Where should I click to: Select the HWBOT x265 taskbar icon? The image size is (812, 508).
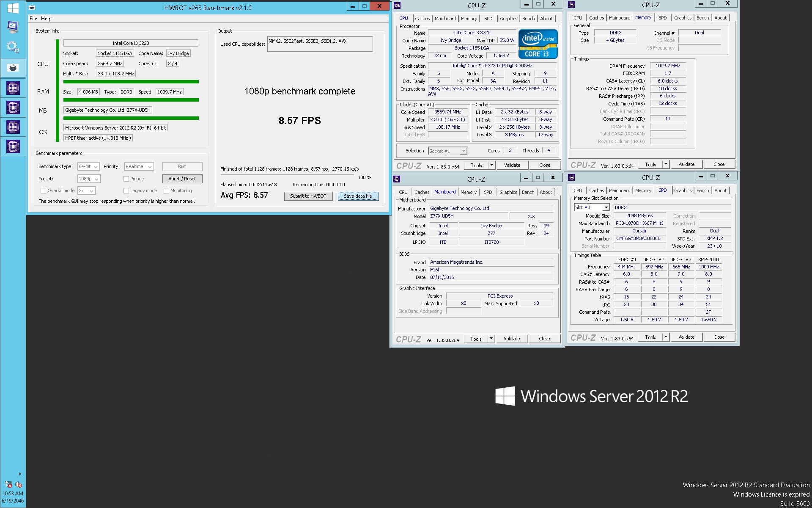point(13,68)
